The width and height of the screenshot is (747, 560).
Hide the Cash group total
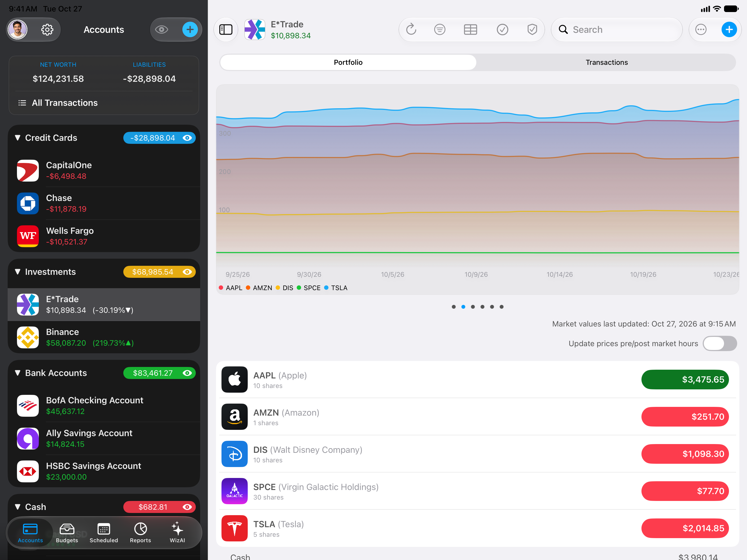click(x=187, y=507)
